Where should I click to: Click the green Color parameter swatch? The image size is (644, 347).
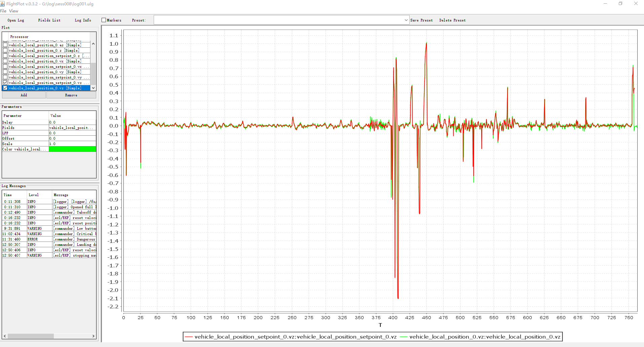coord(73,149)
